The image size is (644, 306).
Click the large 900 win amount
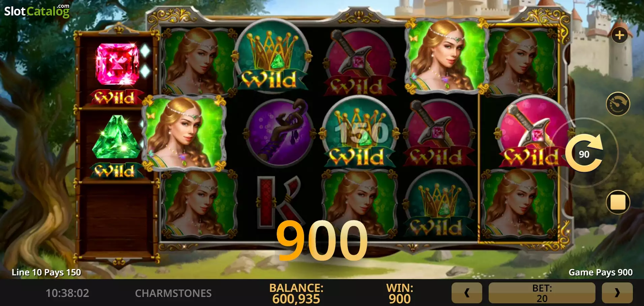pyautogui.click(x=322, y=241)
